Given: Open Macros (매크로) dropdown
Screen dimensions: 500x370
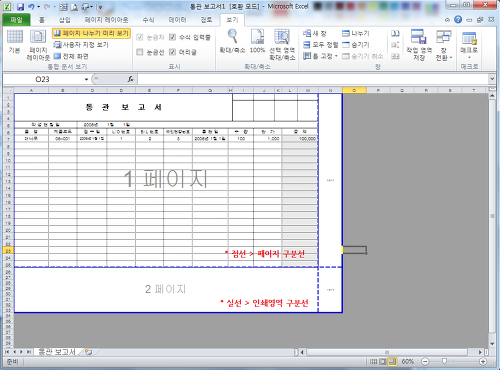Looking at the screenshot, I should (x=469, y=45).
